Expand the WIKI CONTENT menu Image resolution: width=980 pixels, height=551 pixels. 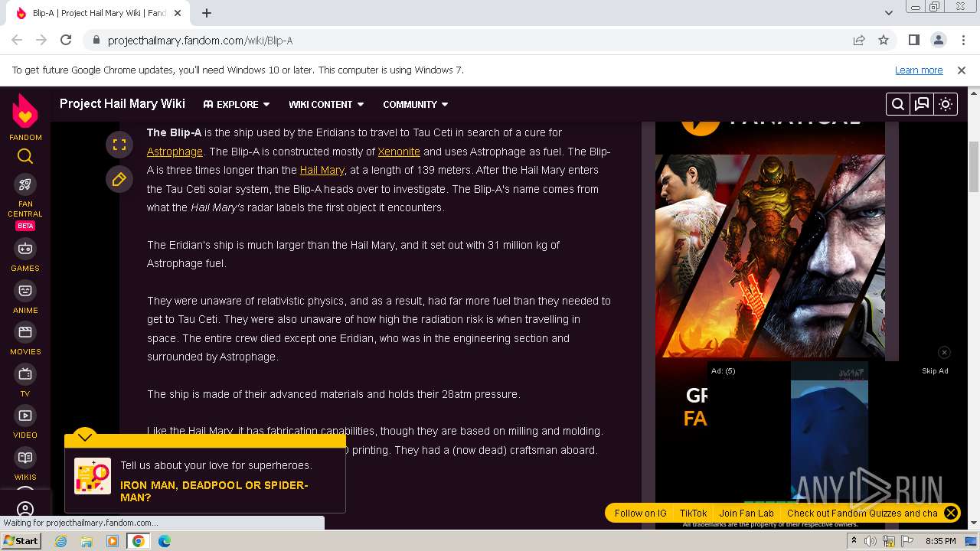pos(326,104)
